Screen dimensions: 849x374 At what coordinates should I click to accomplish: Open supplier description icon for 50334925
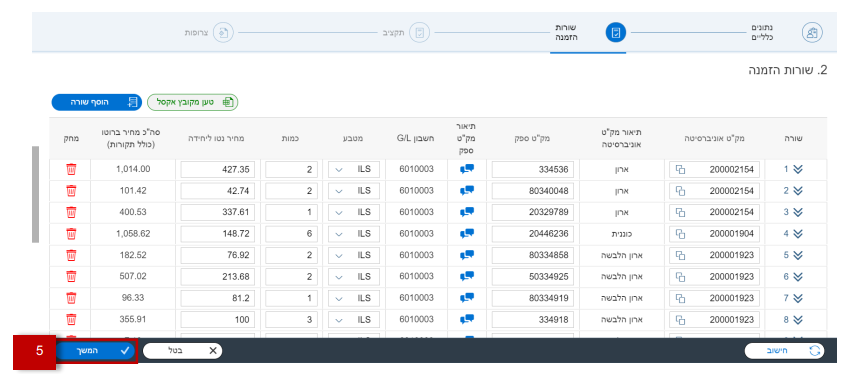coord(467,277)
